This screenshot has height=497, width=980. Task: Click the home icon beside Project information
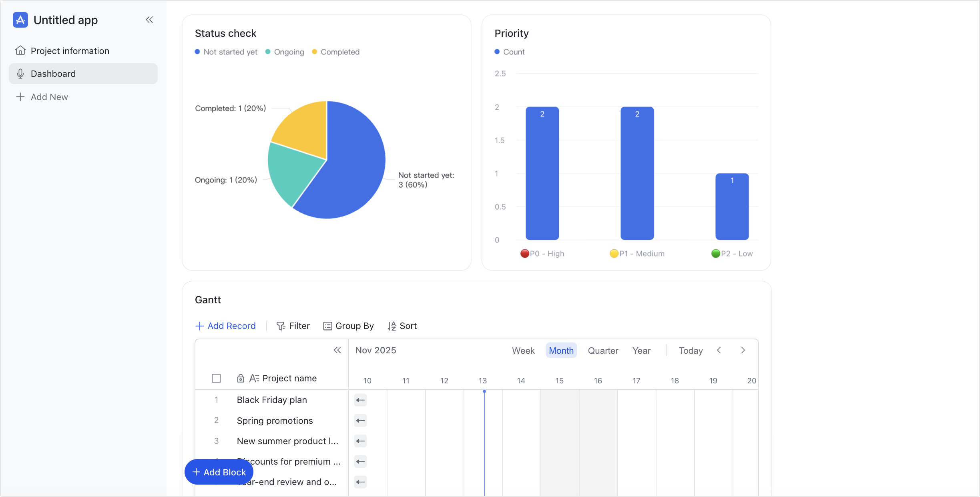(x=20, y=50)
